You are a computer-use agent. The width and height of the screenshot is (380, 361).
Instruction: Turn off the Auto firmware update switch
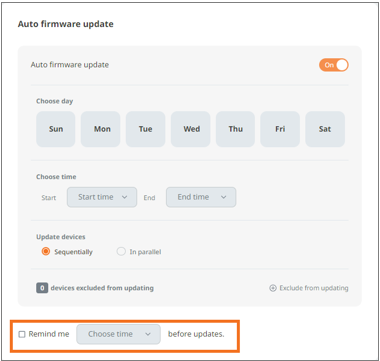[x=334, y=65]
